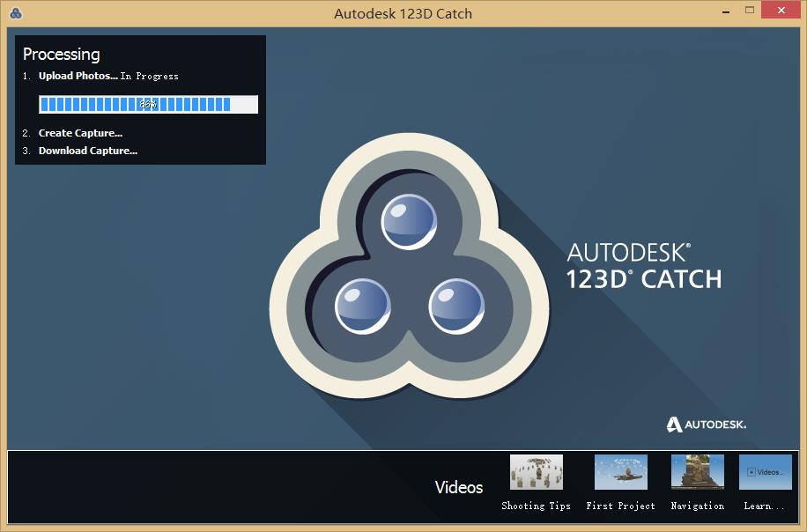Click the In Progress status text
807x532 pixels.
point(149,76)
